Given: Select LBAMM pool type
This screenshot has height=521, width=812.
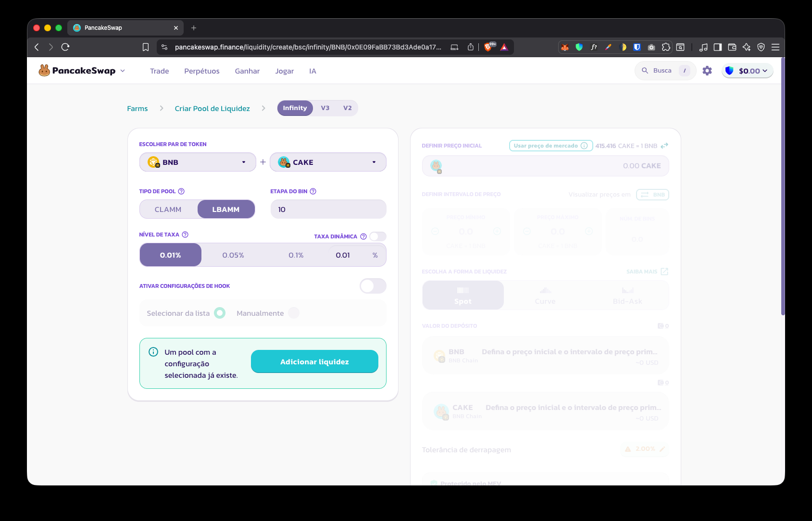Looking at the screenshot, I should 226,210.
